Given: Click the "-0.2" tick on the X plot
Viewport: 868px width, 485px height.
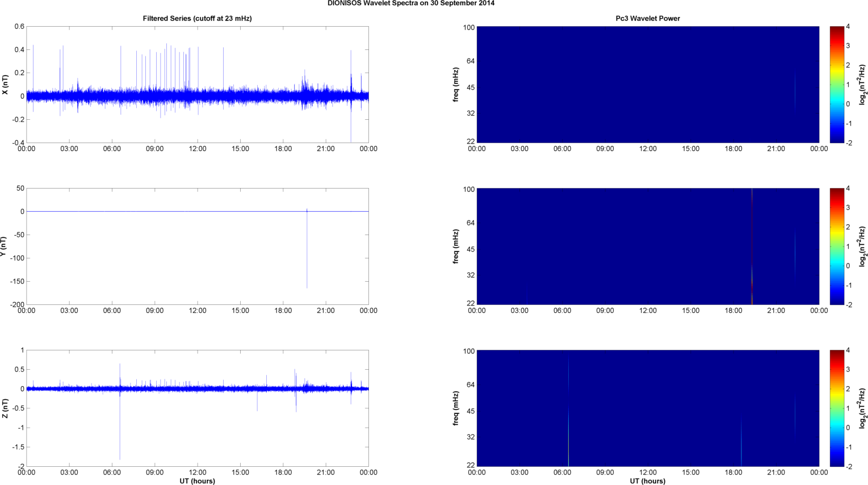Looking at the screenshot, I should coord(18,120).
